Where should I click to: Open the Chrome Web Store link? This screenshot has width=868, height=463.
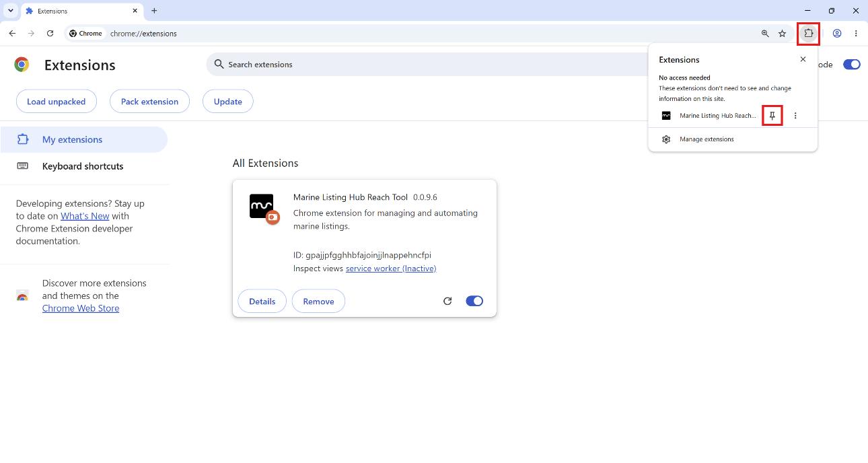click(x=81, y=308)
